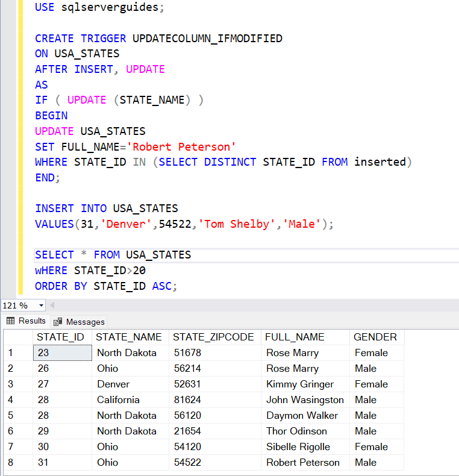
Task: Click the John Wasingston cell
Action: [305, 400]
